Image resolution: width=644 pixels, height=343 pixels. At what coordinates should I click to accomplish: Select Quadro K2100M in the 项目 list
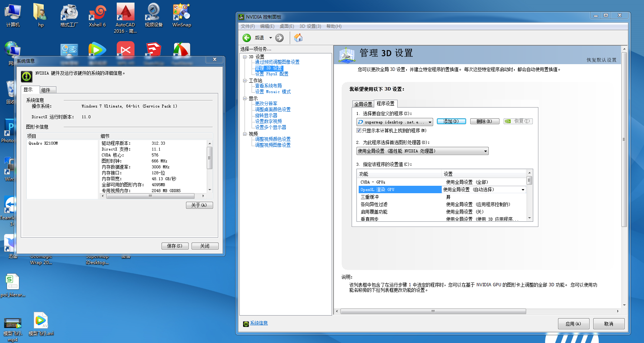click(43, 143)
